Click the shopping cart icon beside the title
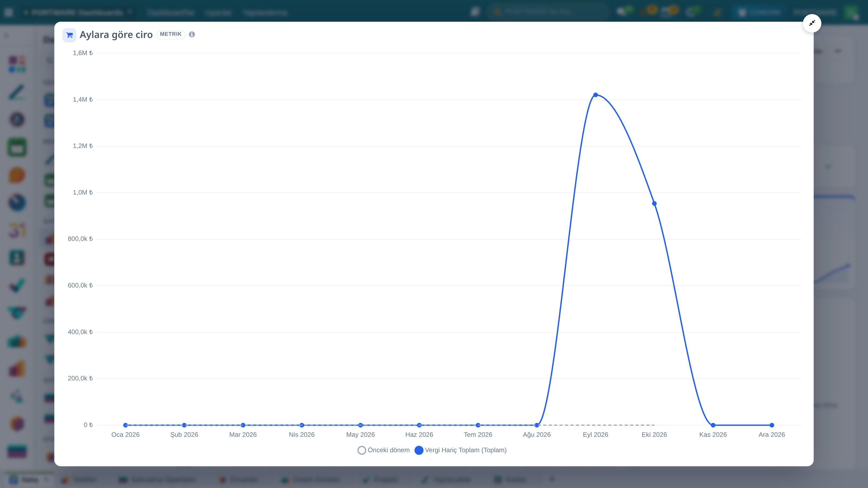The width and height of the screenshot is (868, 488). [x=69, y=35]
